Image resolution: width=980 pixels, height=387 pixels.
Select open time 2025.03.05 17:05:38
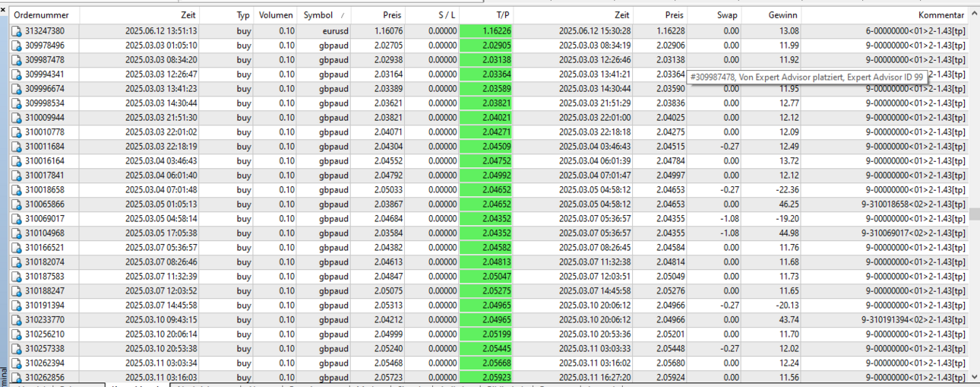pos(161,233)
